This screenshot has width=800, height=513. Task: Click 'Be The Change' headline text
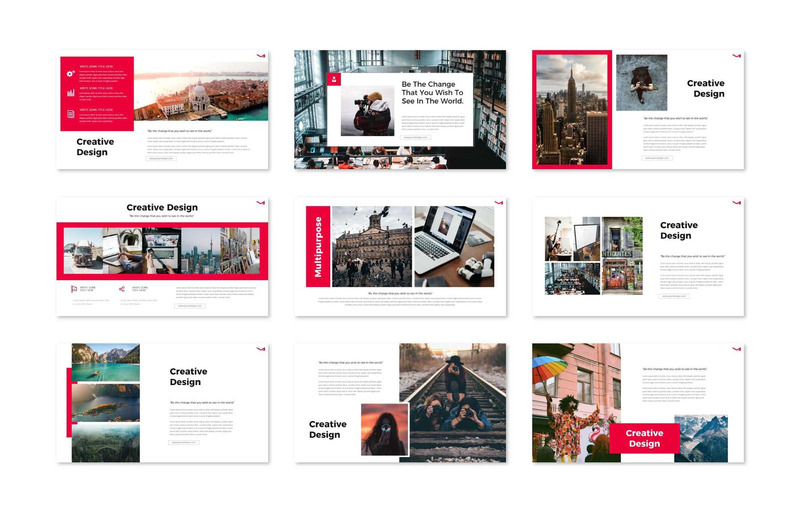(x=432, y=92)
